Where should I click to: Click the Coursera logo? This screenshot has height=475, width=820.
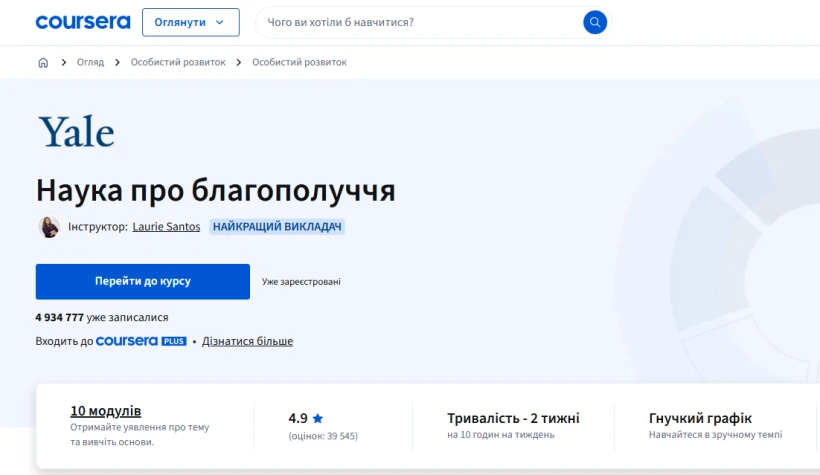(x=83, y=22)
